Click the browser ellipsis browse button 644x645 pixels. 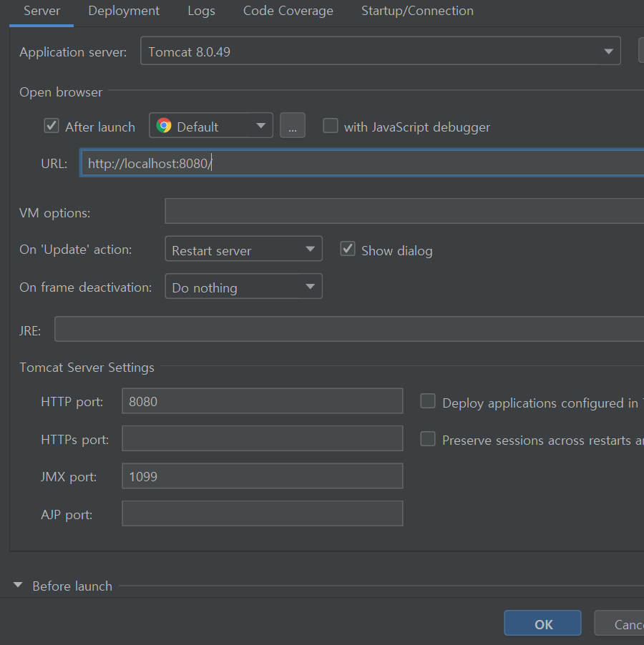[x=292, y=125]
